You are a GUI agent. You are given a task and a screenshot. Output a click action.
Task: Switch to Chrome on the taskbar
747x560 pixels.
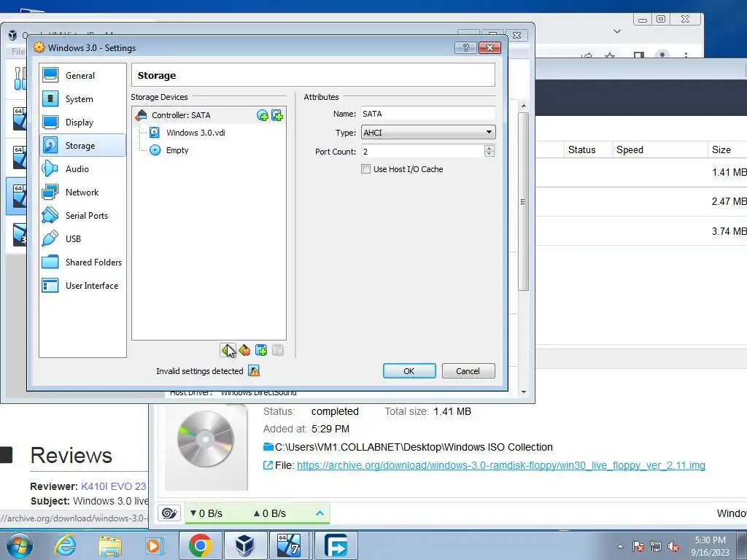coord(201,545)
